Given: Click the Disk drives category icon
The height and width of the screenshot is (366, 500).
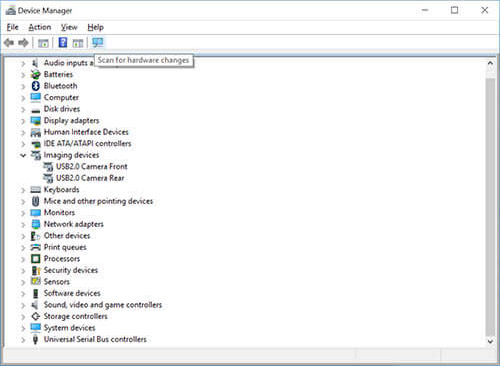Looking at the screenshot, I should (x=36, y=110).
